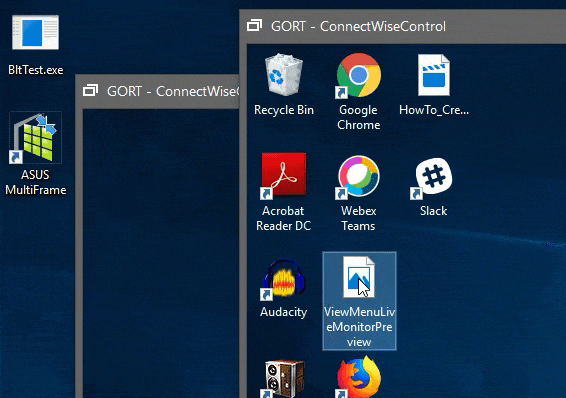The width and height of the screenshot is (566, 398).
Task: Open the speaker shortcut below Audacity
Action: (284, 378)
